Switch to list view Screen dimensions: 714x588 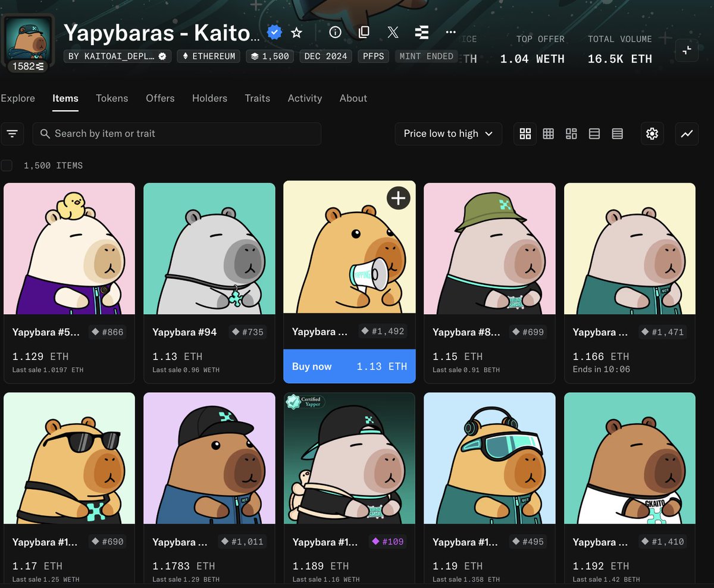(594, 134)
